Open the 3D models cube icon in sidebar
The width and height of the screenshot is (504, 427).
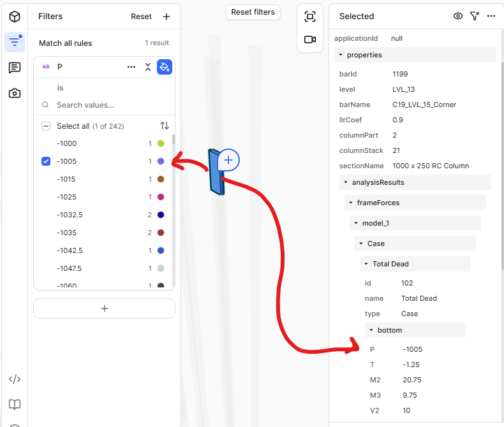[x=14, y=17]
